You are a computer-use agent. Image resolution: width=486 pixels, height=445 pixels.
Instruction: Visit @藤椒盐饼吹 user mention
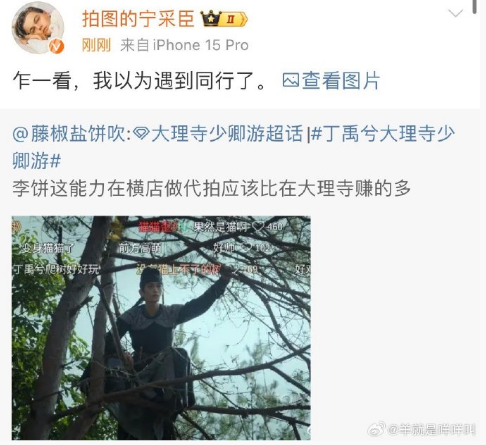tap(69, 134)
